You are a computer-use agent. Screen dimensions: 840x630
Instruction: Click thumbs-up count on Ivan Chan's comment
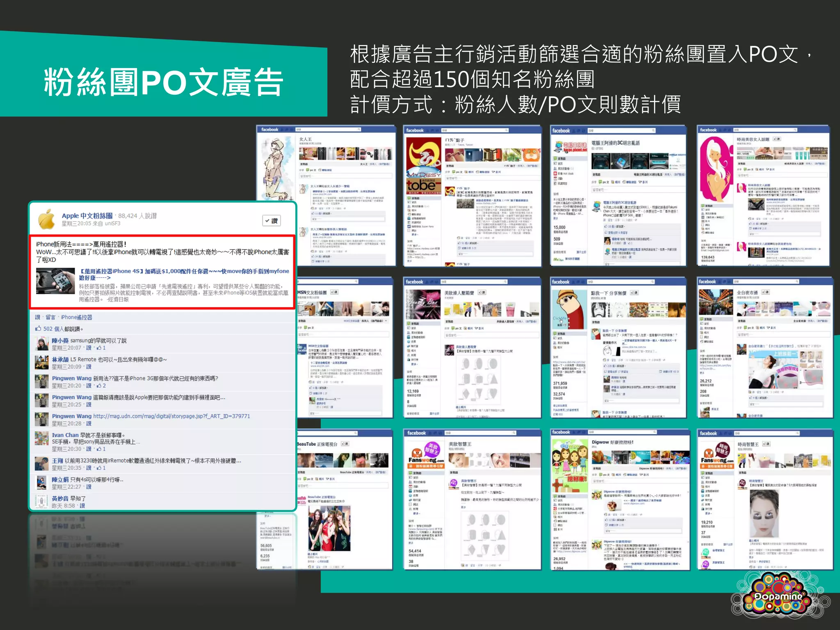(101, 449)
